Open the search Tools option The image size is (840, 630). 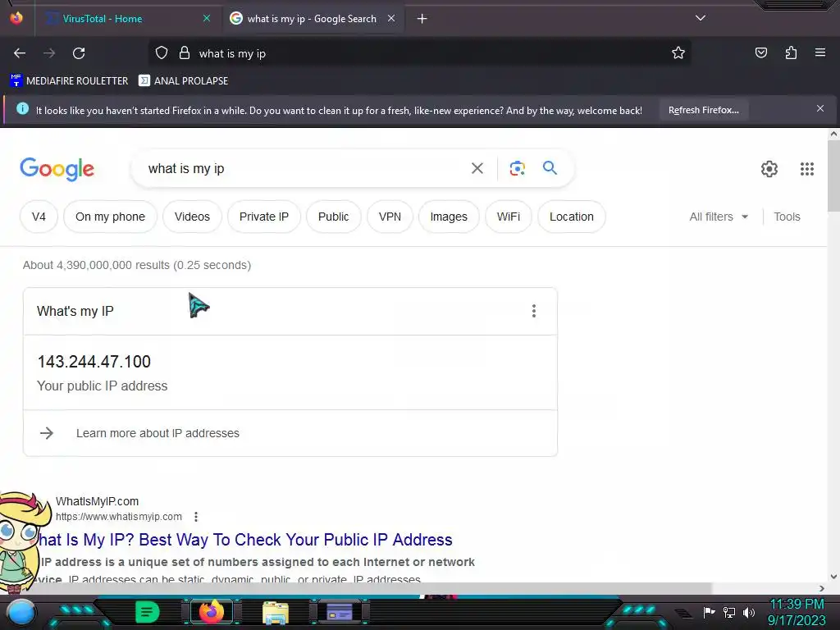(x=787, y=217)
